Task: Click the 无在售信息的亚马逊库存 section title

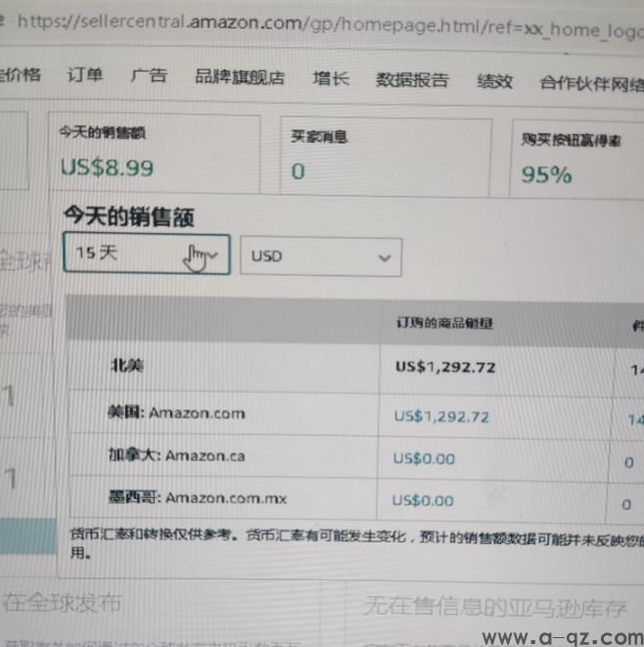Action: [x=495, y=608]
